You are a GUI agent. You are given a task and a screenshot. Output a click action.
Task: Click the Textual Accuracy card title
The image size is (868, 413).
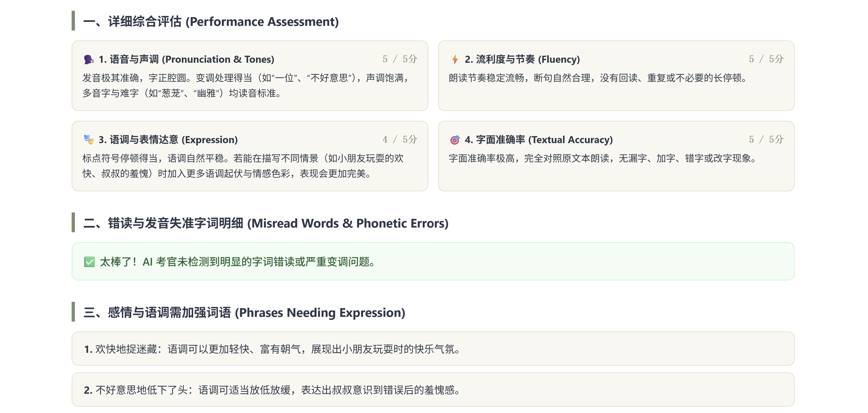(x=539, y=140)
